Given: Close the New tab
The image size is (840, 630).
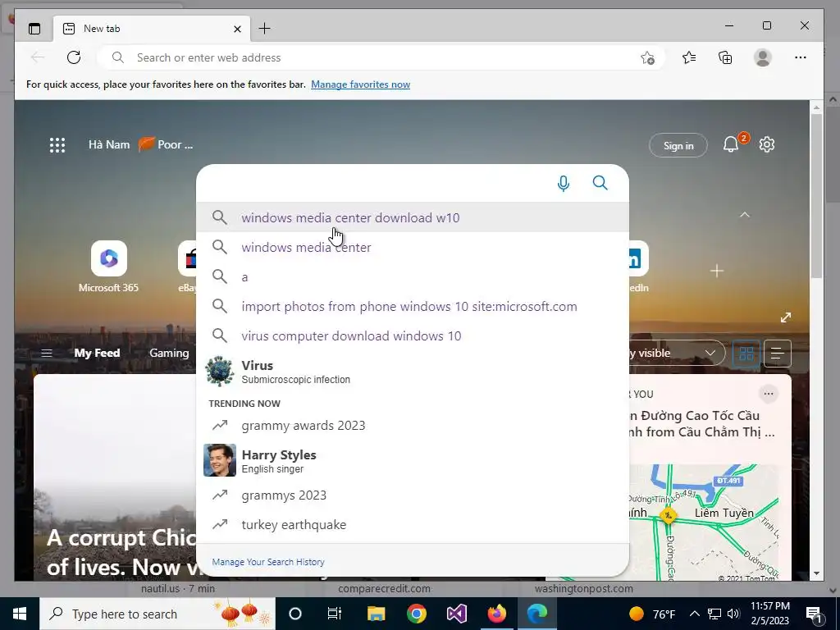Looking at the screenshot, I should pos(237,29).
